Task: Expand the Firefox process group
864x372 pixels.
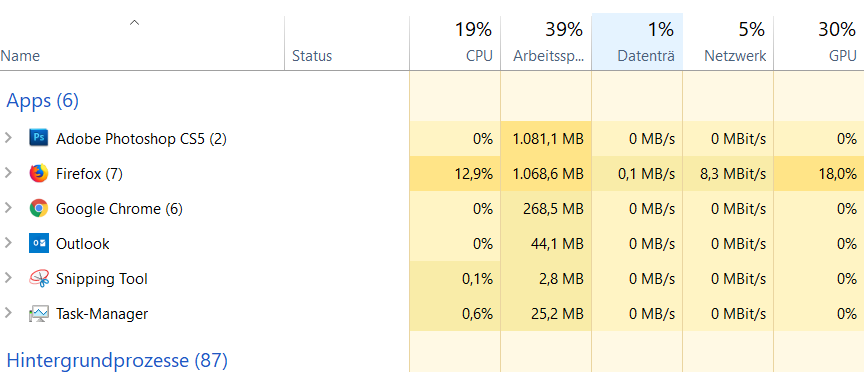Action: pos(8,173)
